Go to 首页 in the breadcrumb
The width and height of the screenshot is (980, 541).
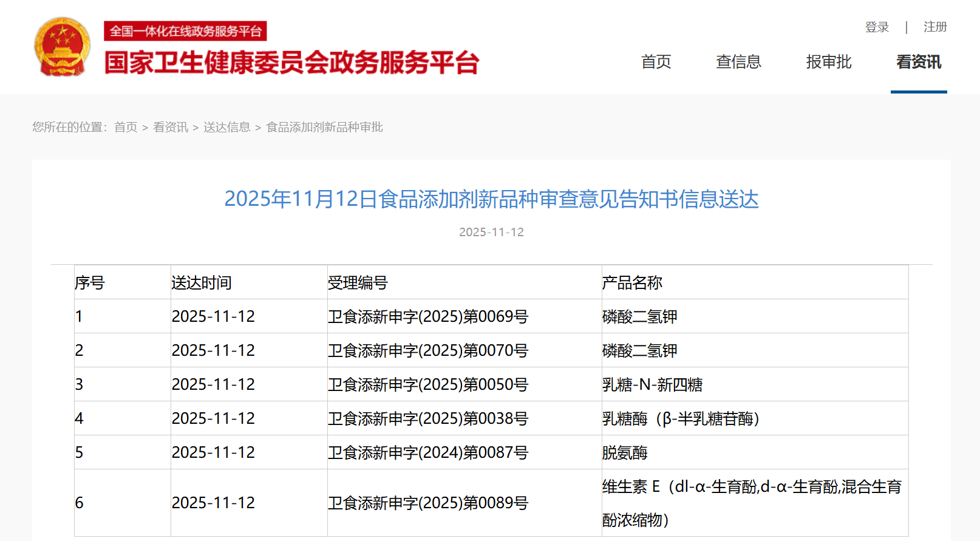pyautogui.click(x=126, y=128)
